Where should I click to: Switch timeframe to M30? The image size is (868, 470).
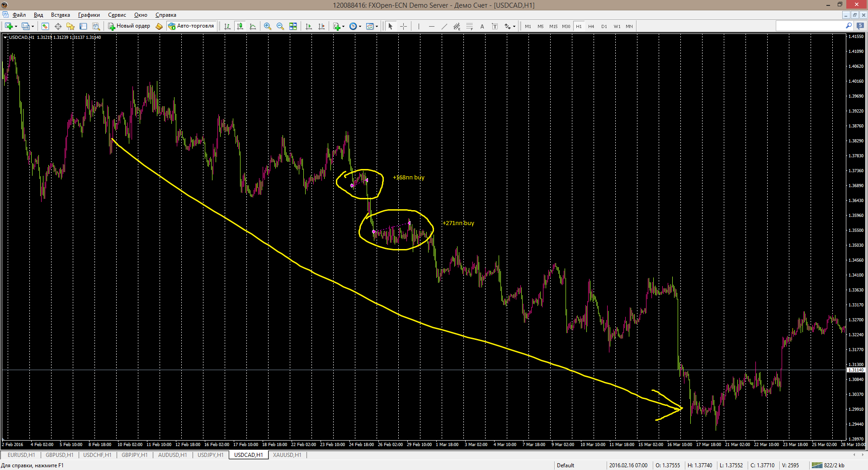566,26
